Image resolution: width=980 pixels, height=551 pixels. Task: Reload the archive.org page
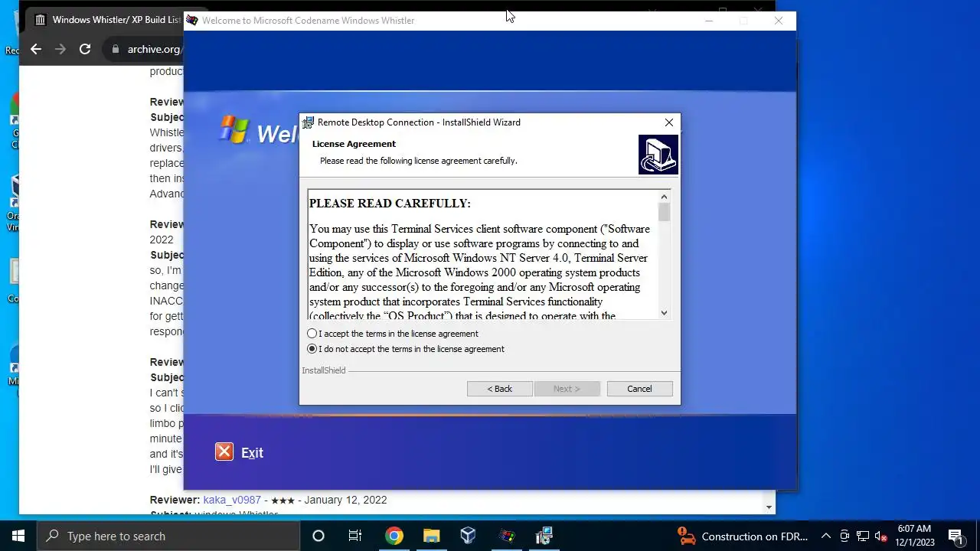tap(85, 49)
